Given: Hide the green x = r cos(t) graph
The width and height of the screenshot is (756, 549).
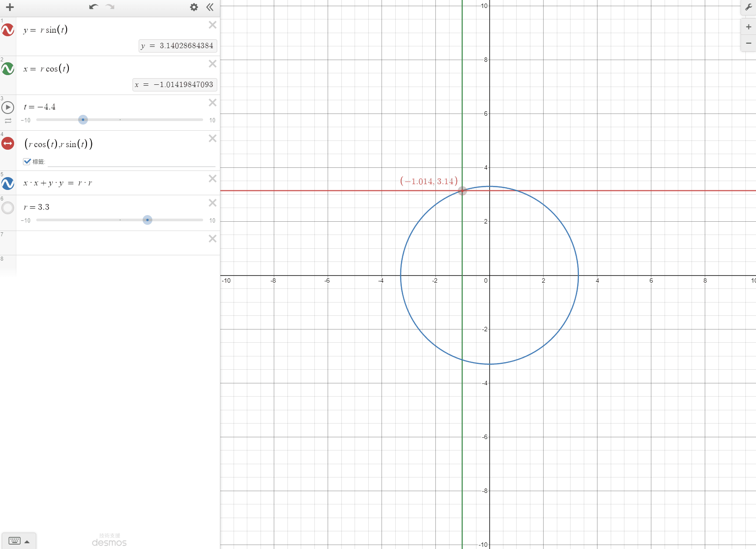Looking at the screenshot, I should pos(8,68).
